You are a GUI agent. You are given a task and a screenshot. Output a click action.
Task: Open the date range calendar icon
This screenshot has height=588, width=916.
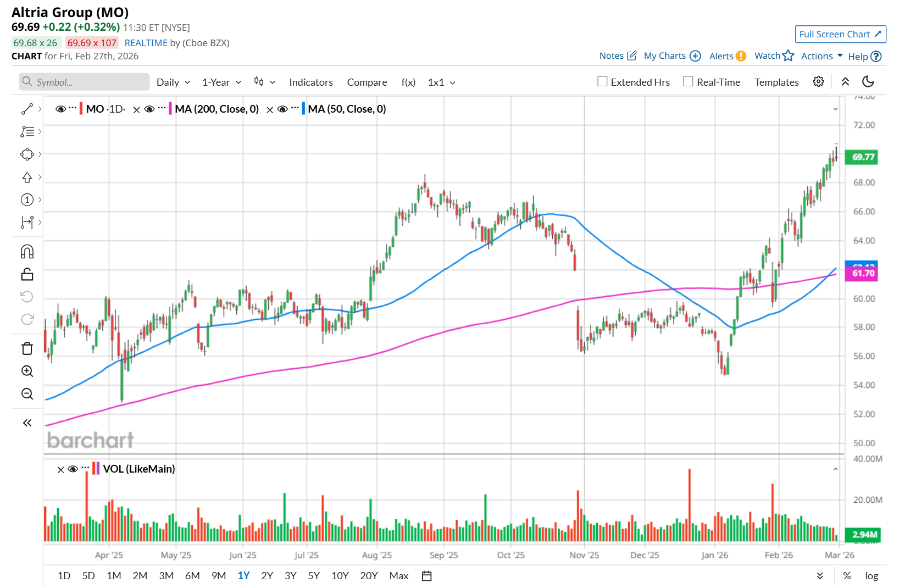[x=426, y=576]
